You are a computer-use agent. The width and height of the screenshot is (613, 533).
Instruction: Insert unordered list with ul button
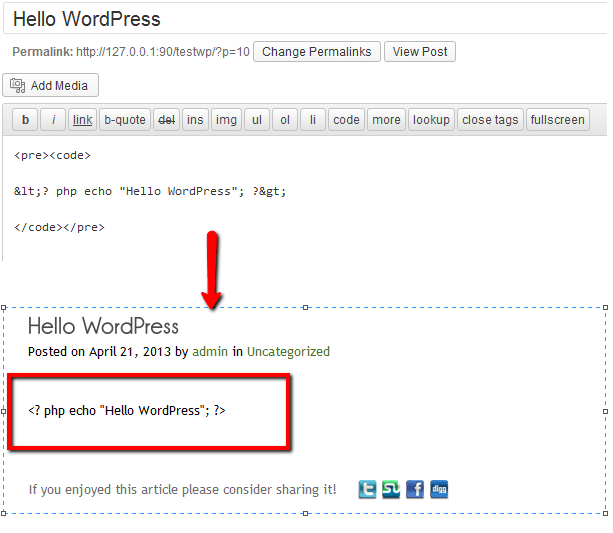[257, 120]
